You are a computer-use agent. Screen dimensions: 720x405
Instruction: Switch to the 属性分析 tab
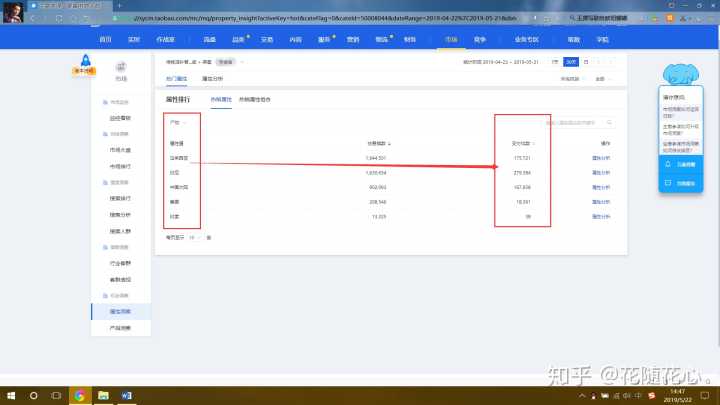pyautogui.click(x=212, y=79)
